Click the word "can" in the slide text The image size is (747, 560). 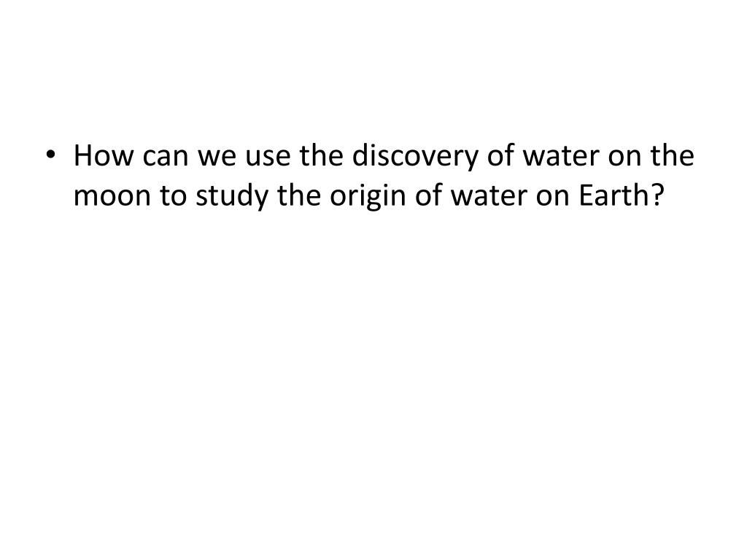pos(166,158)
